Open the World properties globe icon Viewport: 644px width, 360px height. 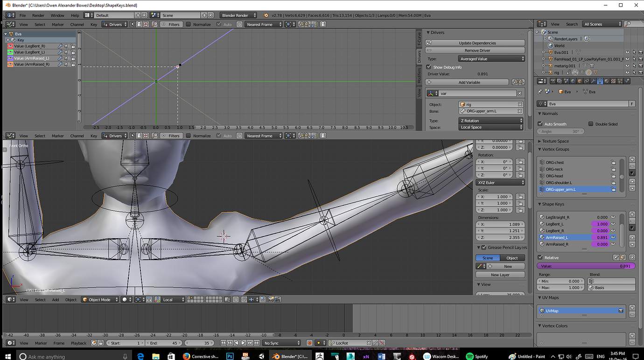tap(573, 81)
